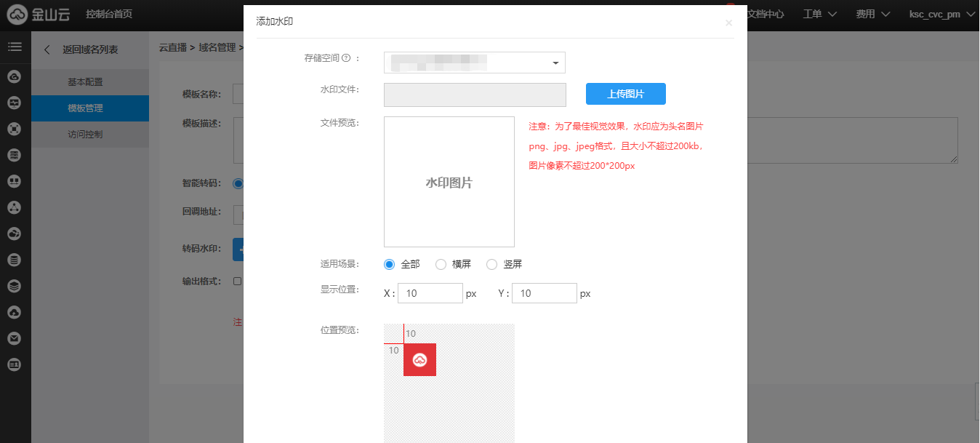The height and width of the screenshot is (443, 980).
Task: Click the back arrow beside 返回域名列表
Action: [47, 49]
